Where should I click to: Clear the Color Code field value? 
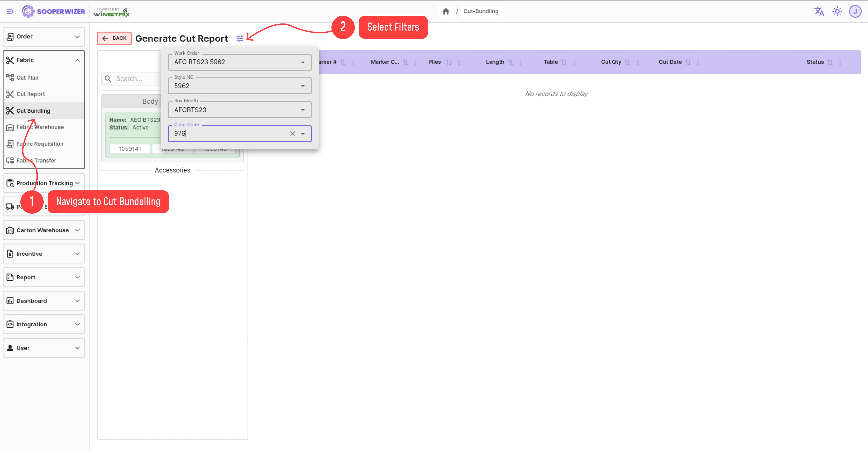click(292, 133)
